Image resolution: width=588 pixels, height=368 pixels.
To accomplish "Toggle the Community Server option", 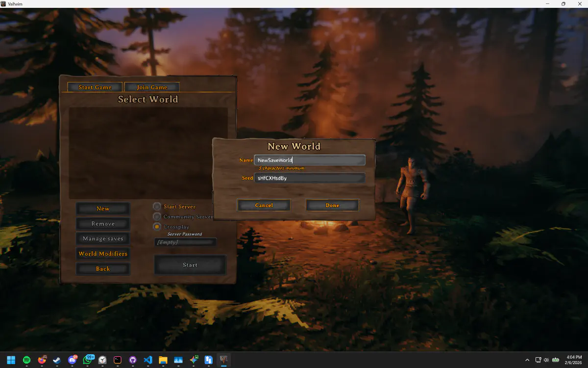I will (157, 216).
